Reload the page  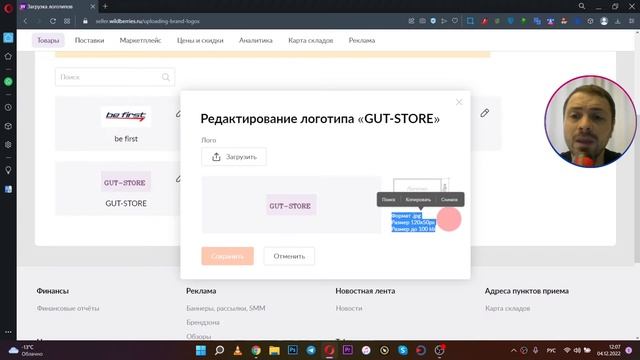(53, 21)
